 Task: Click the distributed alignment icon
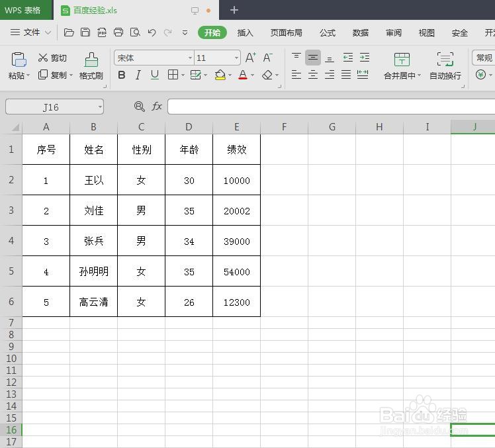pos(363,75)
